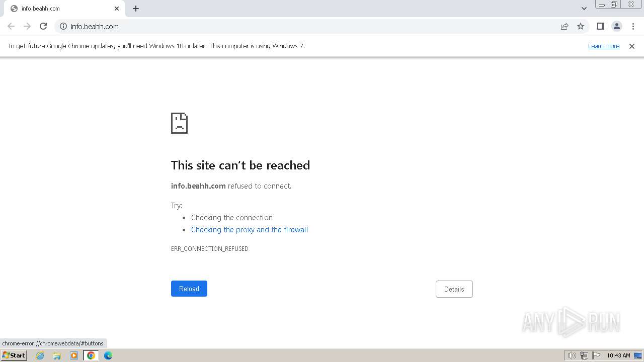
Task: Open Windows Media Player from taskbar
Action: coord(74,355)
